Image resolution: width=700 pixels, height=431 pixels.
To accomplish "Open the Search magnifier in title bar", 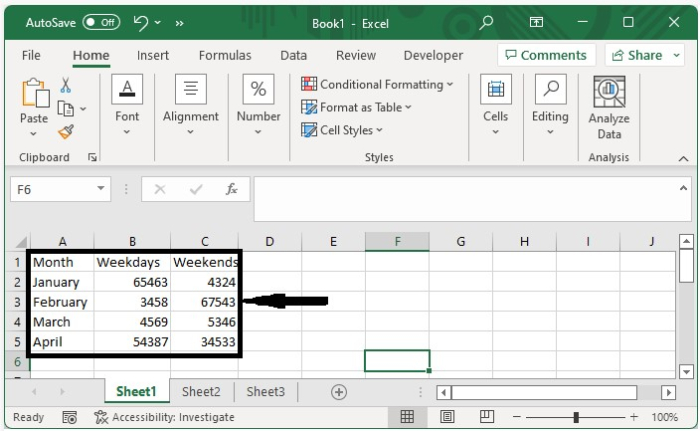I will tap(486, 22).
